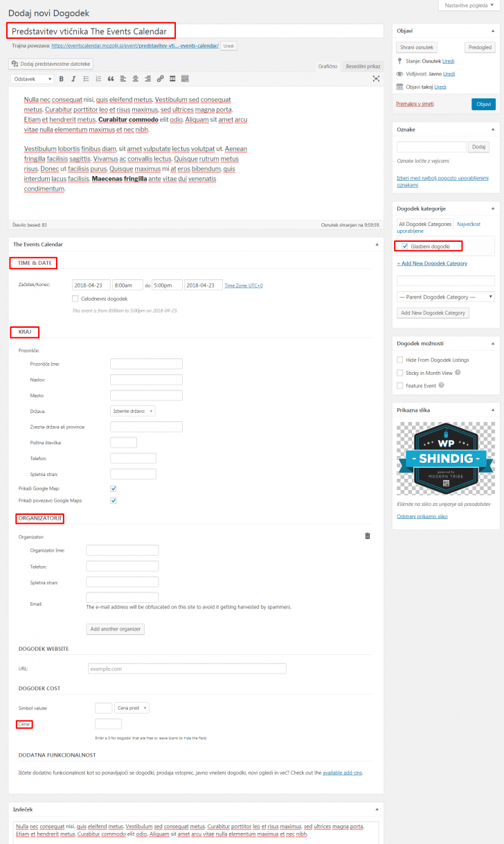Click Add another organizer button
The width and height of the screenshot is (504, 844).
click(x=116, y=629)
